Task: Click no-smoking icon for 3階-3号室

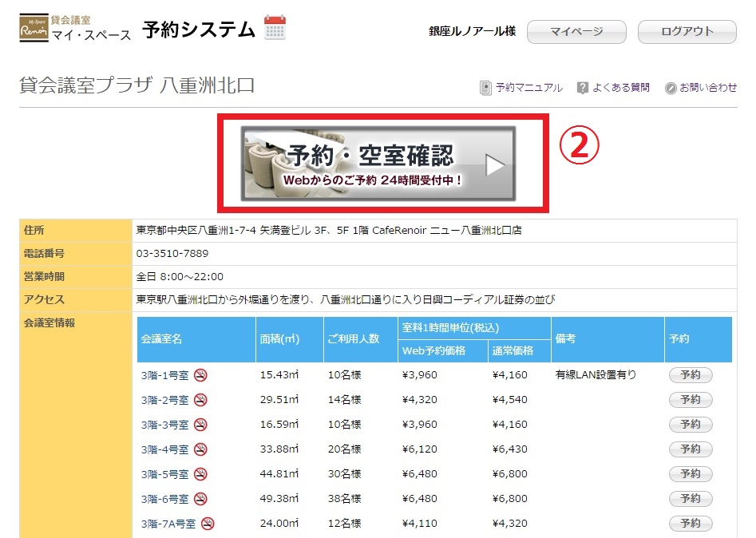Action: click(200, 425)
